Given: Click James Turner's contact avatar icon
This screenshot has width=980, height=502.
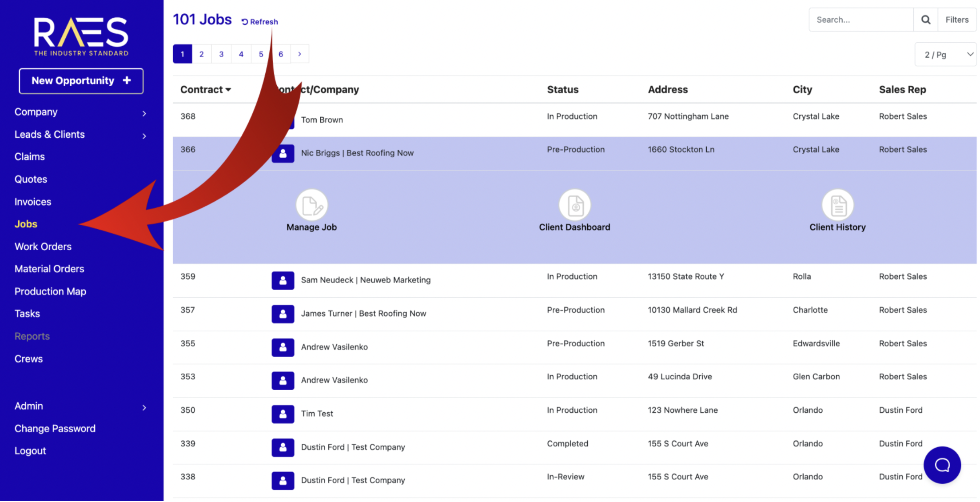Looking at the screenshot, I should [x=283, y=314].
